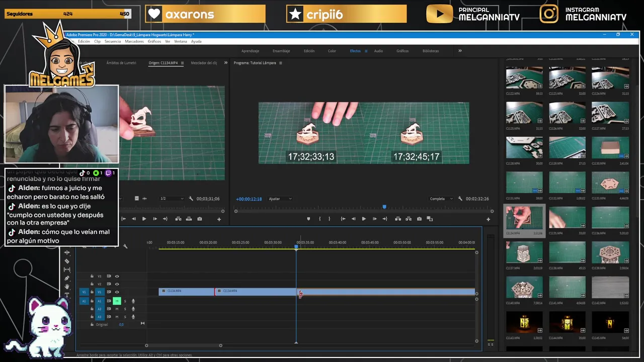Open Source monitor button editor plus
Viewport: 644px width, 362px height.
pos(219,219)
